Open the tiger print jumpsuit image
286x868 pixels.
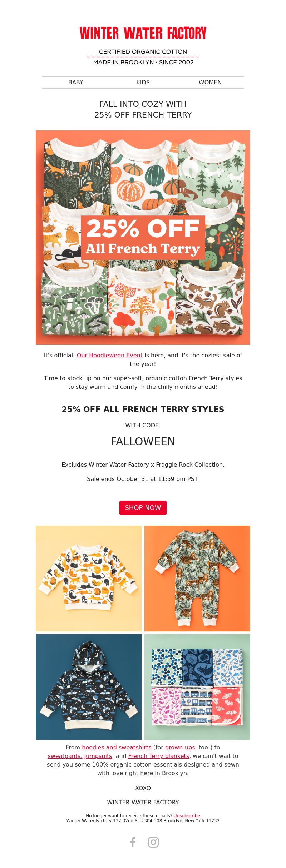(x=197, y=579)
